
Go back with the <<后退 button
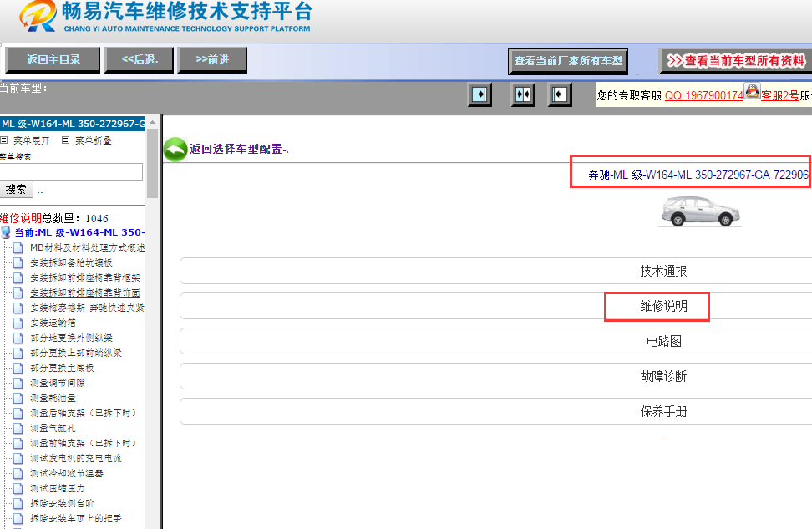pos(140,60)
